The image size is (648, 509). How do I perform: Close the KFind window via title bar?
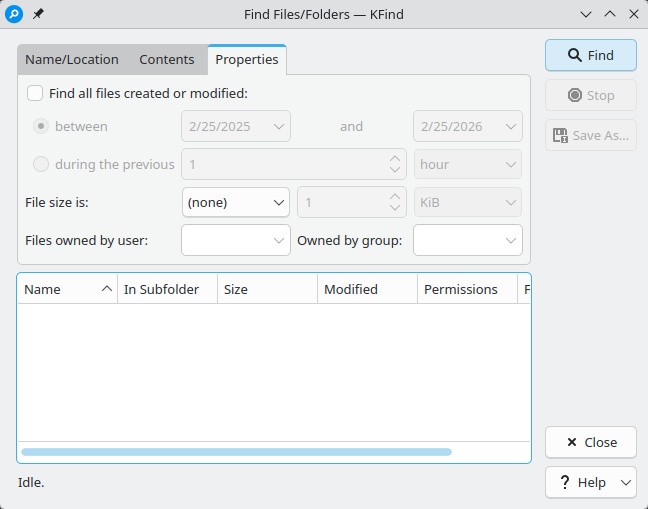tap(634, 14)
